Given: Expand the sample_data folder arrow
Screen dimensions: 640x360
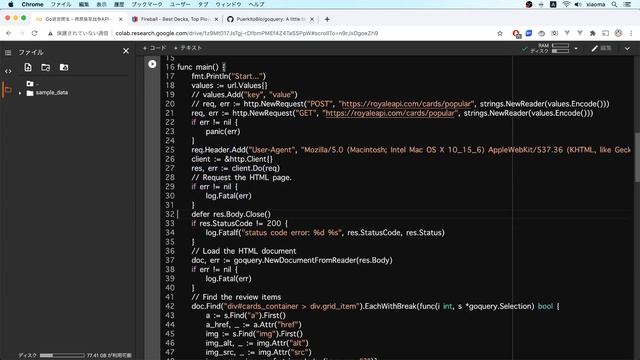Looking at the screenshot, I should [20, 93].
